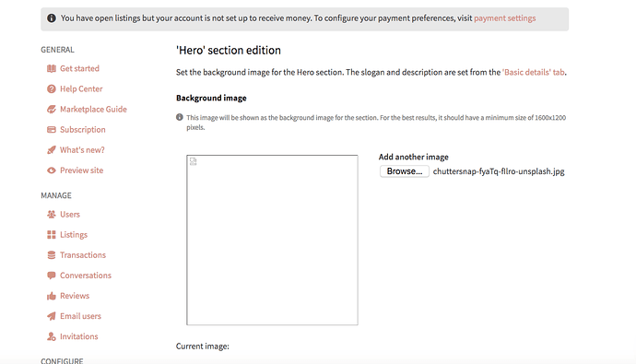This screenshot has height=364, width=636.
Task: Open the Get started page
Action: 79,68
